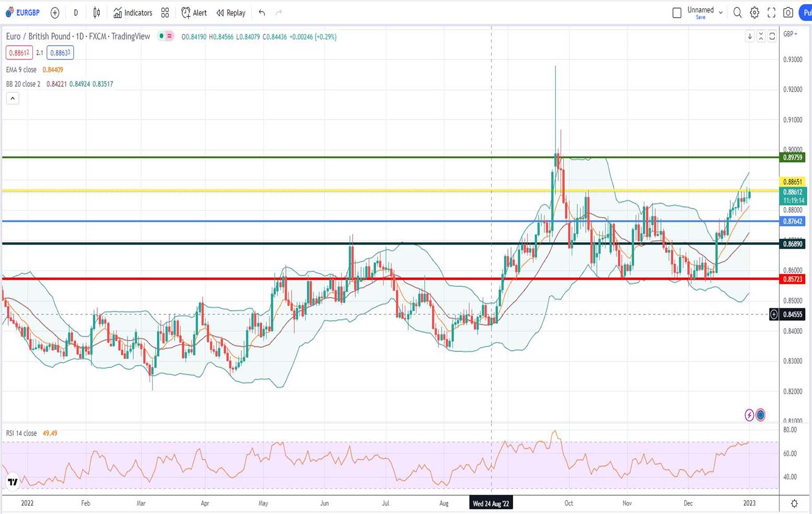Click the Alert button
The image size is (812, 514).
tap(194, 13)
